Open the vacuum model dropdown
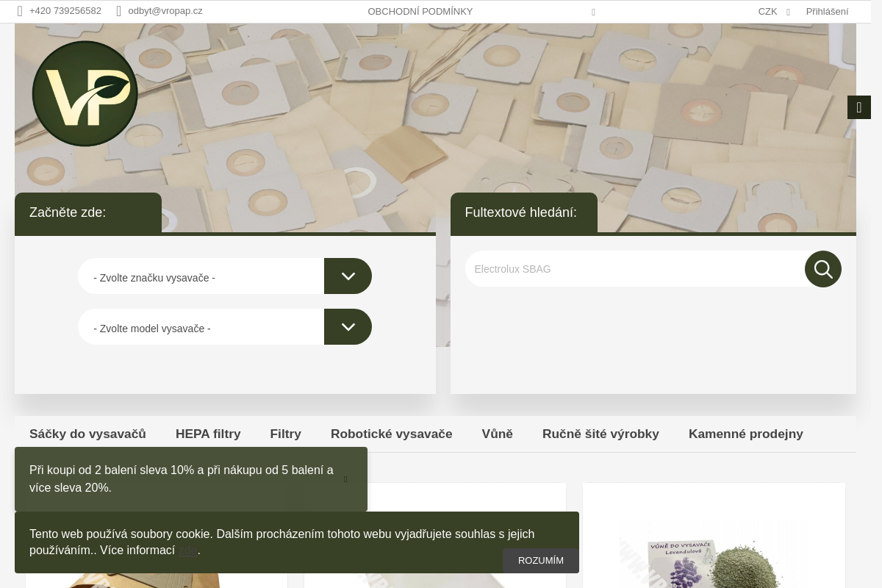Image resolution: width=882 pixels, height=588 pixels. [225, 327]
